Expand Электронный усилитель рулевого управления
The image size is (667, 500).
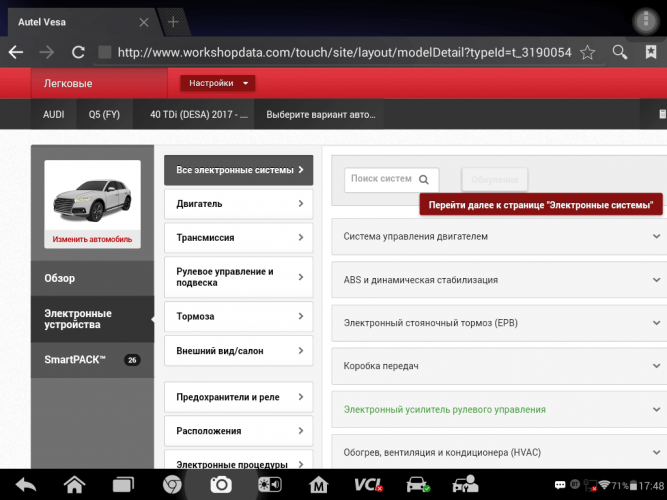pos(499,409)
